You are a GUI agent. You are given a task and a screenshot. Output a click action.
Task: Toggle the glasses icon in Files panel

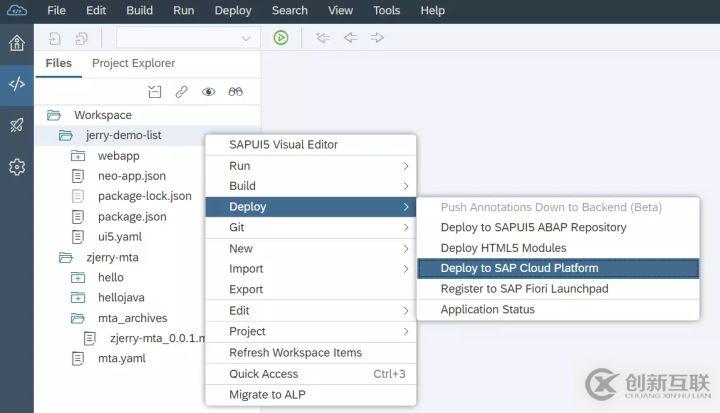[235, 91]
